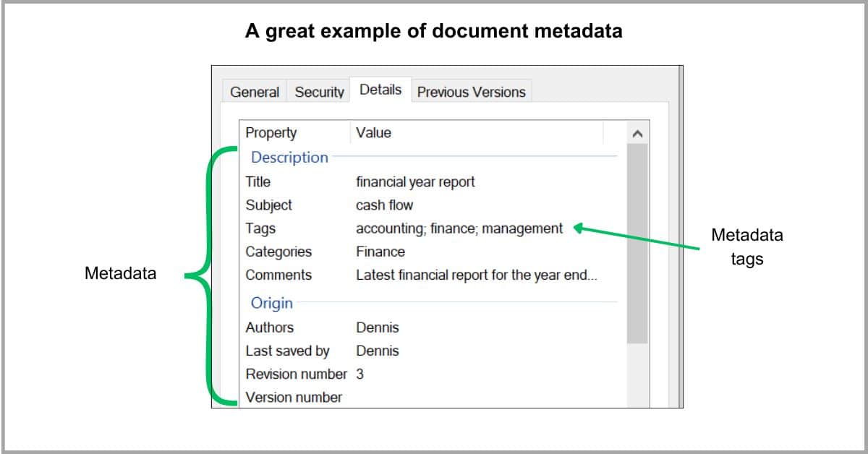Click the Origin group heading
This screenshot has width=868, height=454.
click(272, 303)
